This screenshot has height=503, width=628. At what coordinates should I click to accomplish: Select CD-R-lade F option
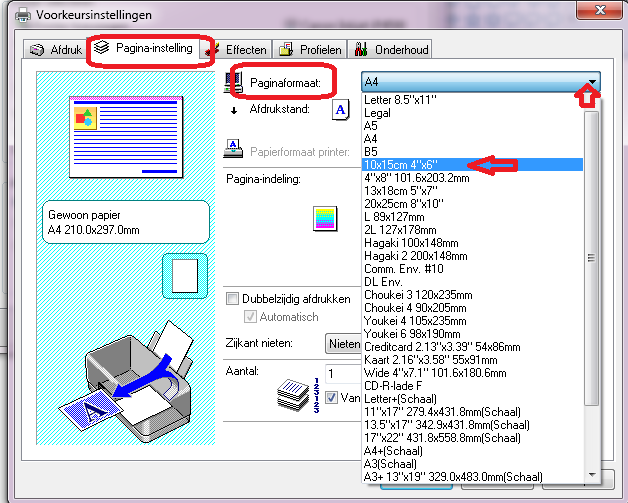coord(472,385)
